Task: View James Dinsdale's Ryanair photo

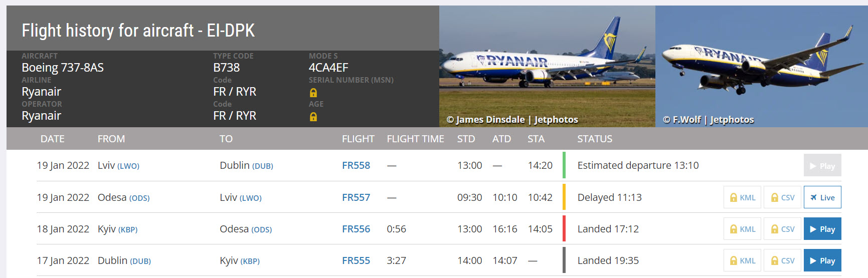Action: pyautogui.click(x=547, y=66)
